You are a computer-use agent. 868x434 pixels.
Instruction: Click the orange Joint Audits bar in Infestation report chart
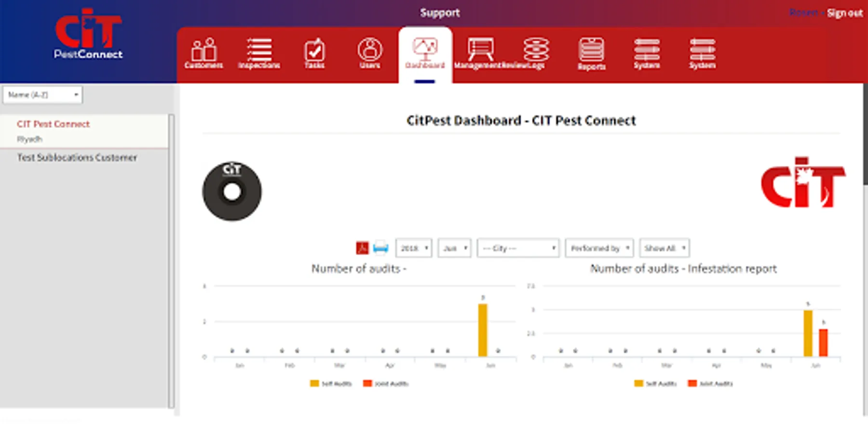823,343
